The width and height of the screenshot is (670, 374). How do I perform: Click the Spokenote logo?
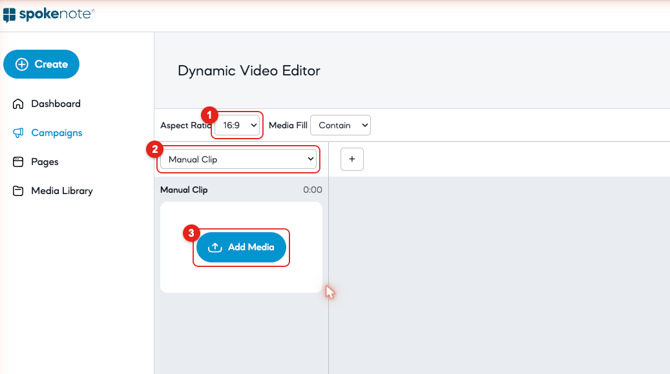[x=48, y=15]
